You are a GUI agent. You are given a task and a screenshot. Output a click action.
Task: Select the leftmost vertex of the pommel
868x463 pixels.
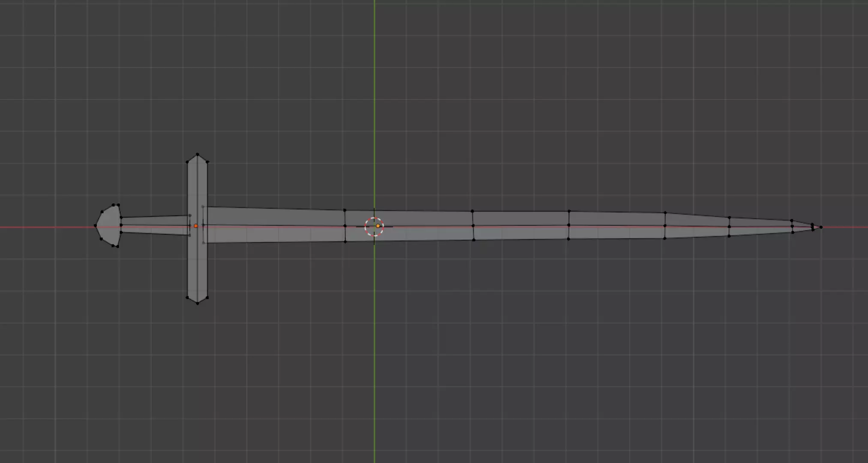pyautogui.click(x=95, y=225)
